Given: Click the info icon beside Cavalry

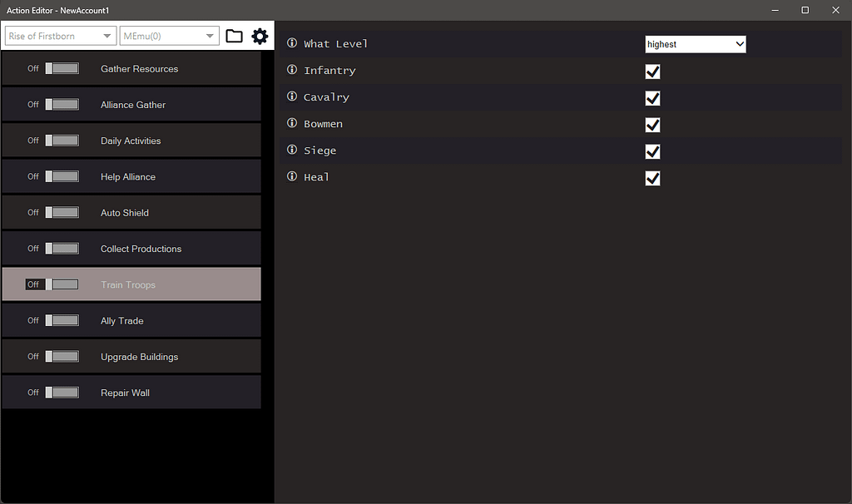Looking at the screenshot, I should click(290, 97).
